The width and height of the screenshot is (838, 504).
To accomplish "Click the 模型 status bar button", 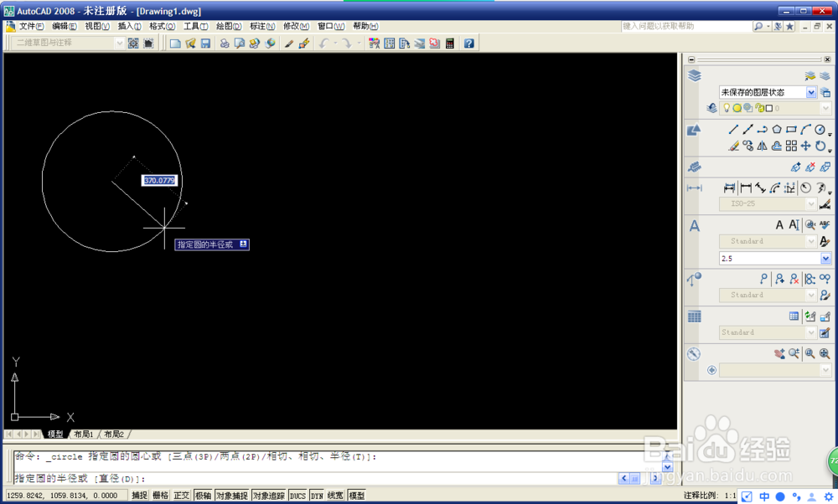I will (356, 496).
